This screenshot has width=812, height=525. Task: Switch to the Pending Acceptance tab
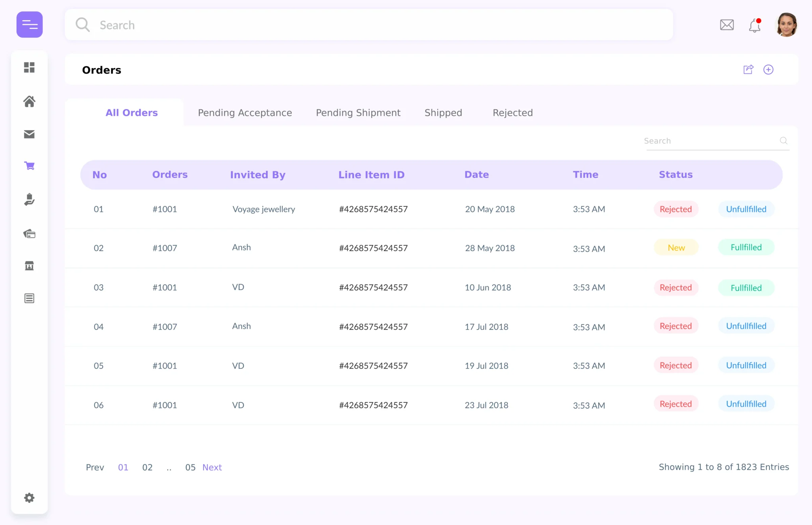click(x=245, y=113)
